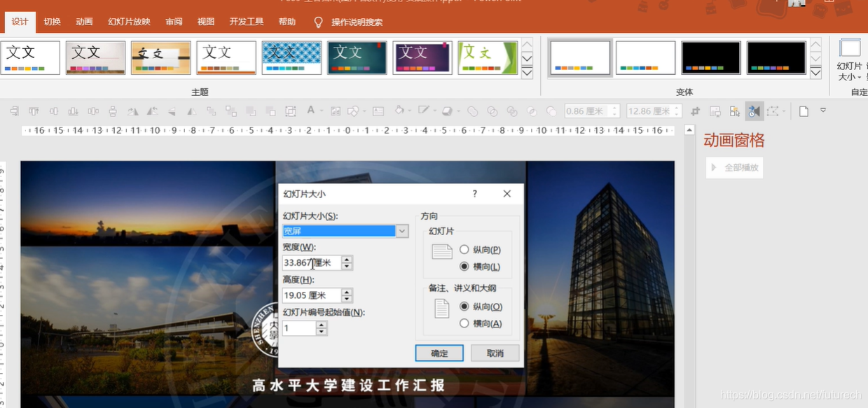This screenshot has height=408, width=868.
Task: Toggle the Animation Pane toolbar icon
Action: click(x=754, y=111)
